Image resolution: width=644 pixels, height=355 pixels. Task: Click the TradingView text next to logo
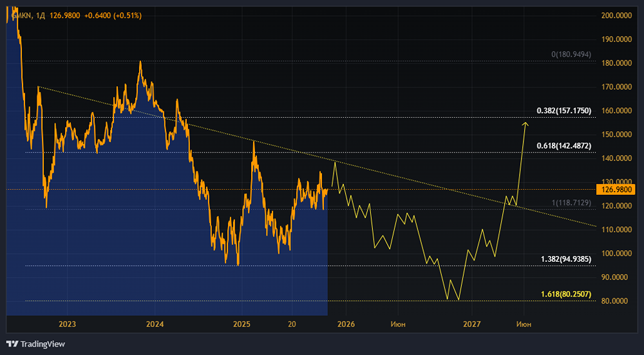click(x=43, y=344)
